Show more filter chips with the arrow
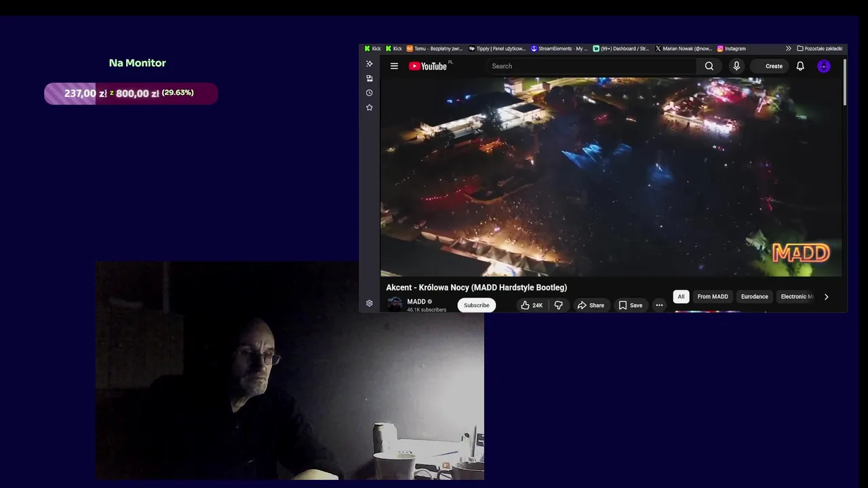The width and height of the screenshot is (868, 488). click(826, 297)
